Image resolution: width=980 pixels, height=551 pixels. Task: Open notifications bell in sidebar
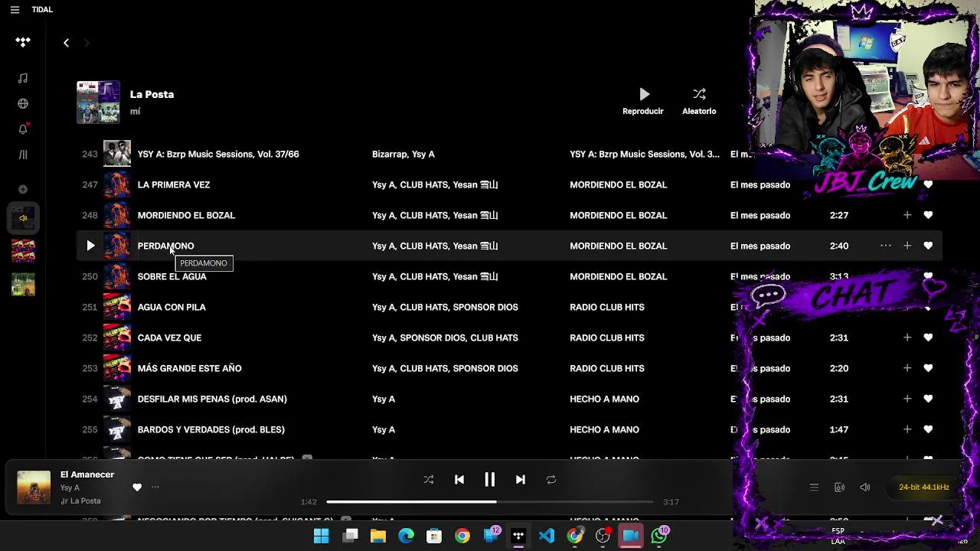(23, 129)
